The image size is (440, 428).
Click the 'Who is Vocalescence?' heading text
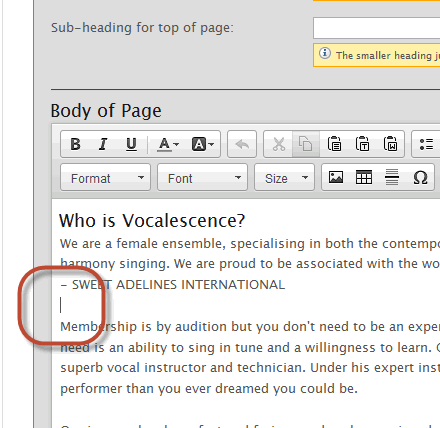(152, 221)
